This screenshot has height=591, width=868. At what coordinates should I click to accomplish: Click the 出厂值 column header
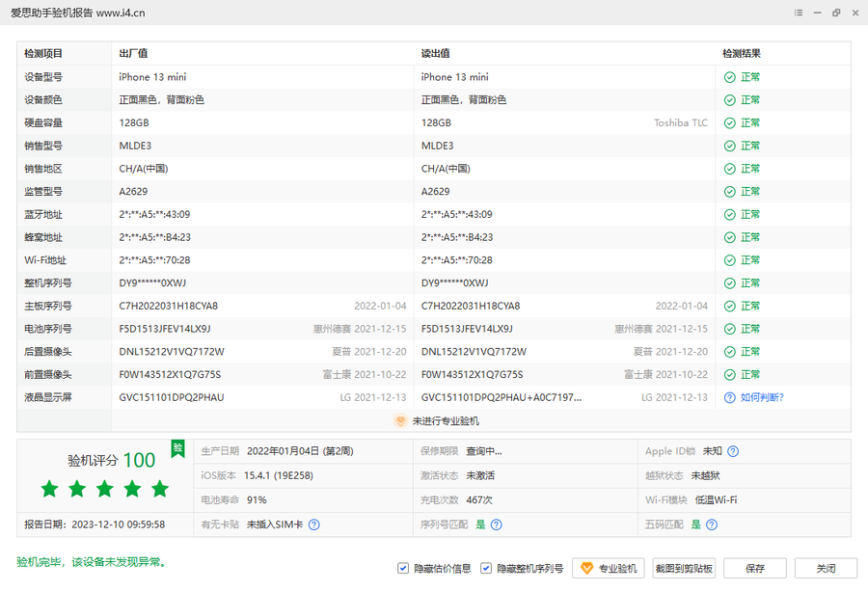pos(133,54)
